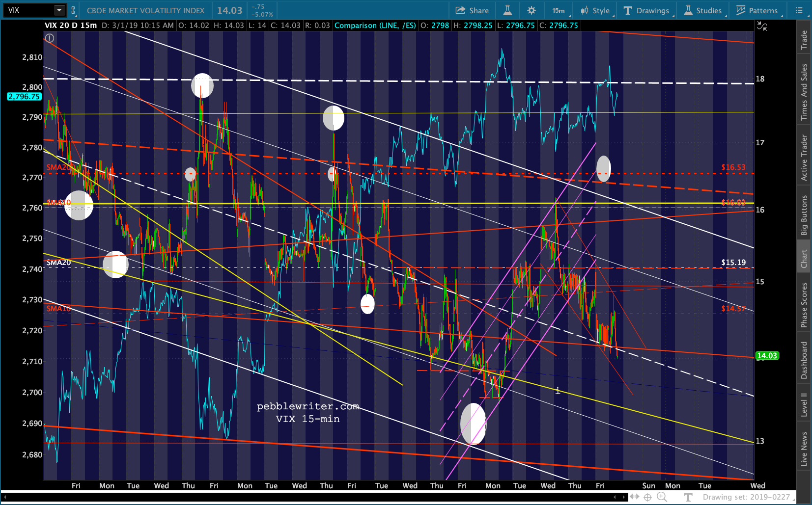Open the Studies button
This screenshot has height=505, width=812.
tap(703, 10)
